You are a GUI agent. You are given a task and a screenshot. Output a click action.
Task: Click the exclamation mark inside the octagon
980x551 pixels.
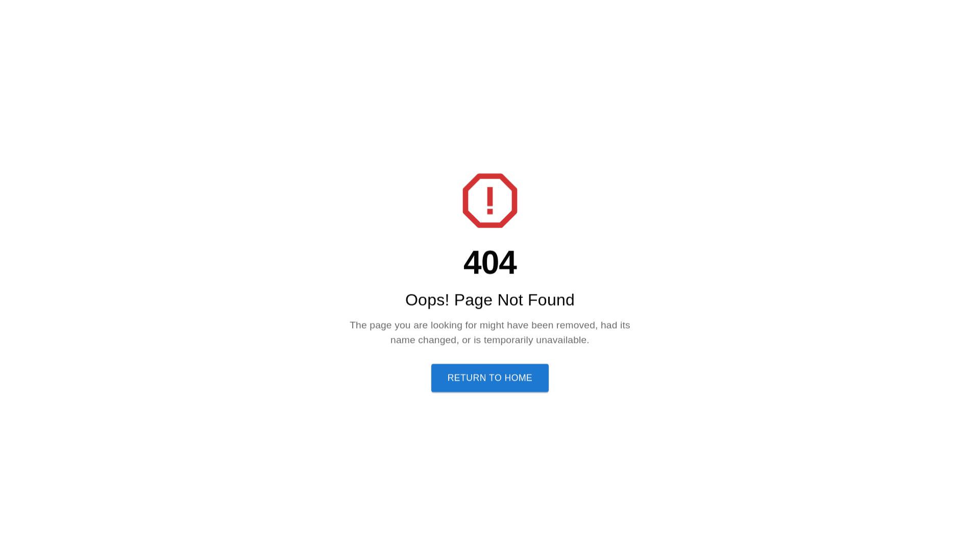[x=490, y=201]
